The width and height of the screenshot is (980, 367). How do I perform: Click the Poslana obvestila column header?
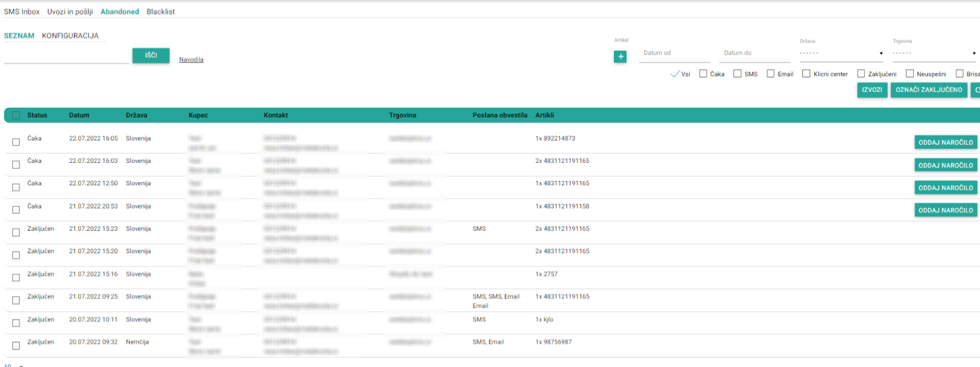click(500, 115)
